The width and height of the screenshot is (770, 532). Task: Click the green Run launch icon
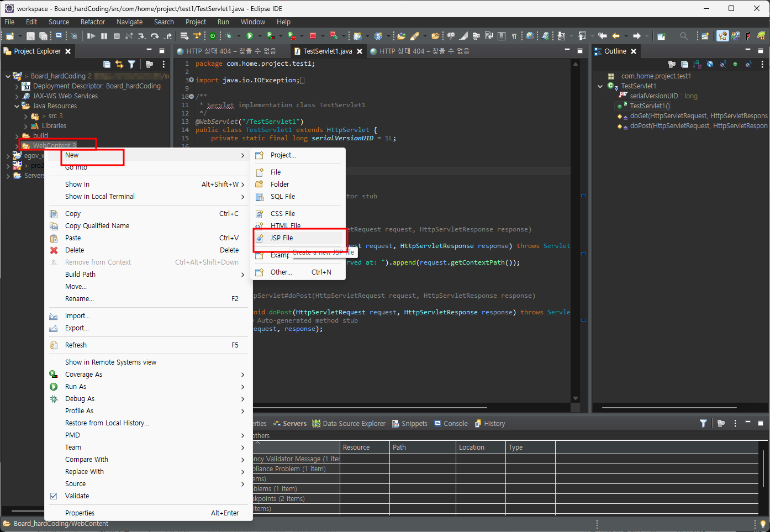249,36
